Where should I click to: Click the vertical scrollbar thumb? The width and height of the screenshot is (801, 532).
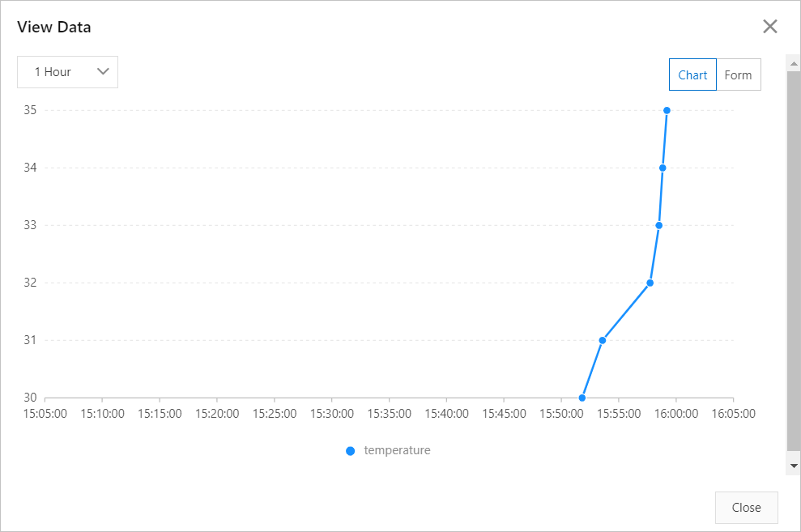(x=794, y=261)
